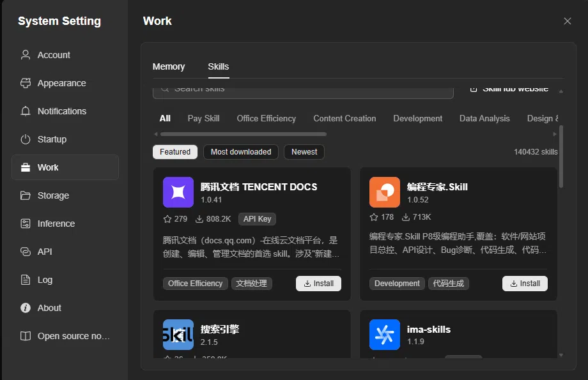The width and height of the screenshot is (588, 380).
Task: Click the Storage folder icon
Action: click(x=26, y=195)
